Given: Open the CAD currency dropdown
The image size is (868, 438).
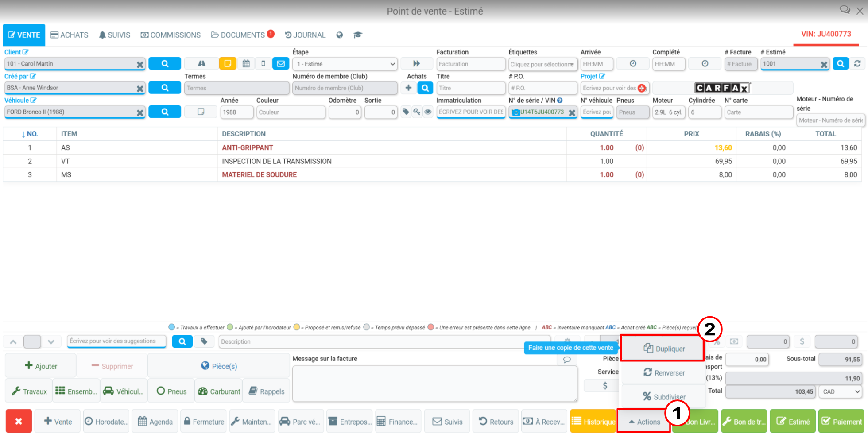Looking at the screenshot, I should pyautogui.click(x=841, y=391).
